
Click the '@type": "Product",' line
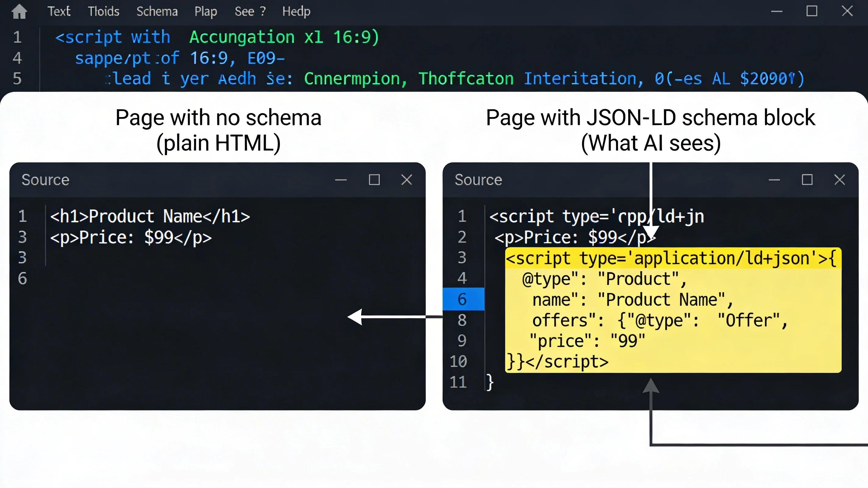tap(604, 279)
